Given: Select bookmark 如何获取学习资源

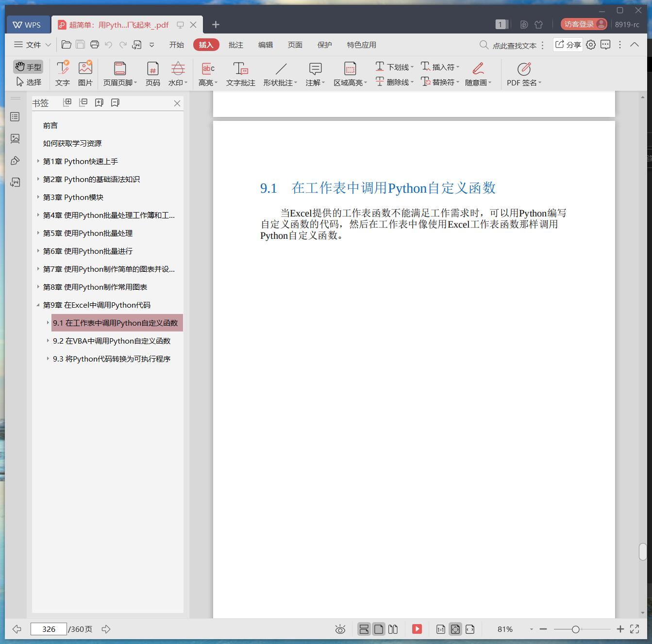Looking at the screenshot, I should tap(72, 143).
